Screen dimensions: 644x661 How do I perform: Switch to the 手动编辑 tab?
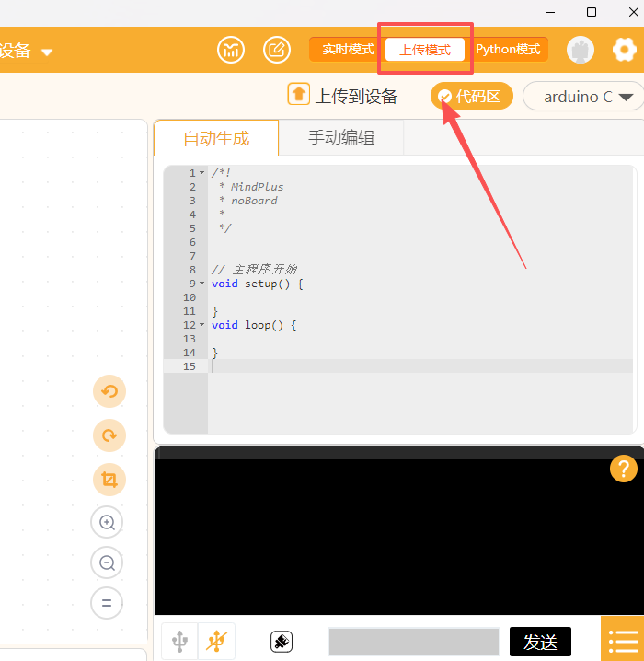coord(340,138)
